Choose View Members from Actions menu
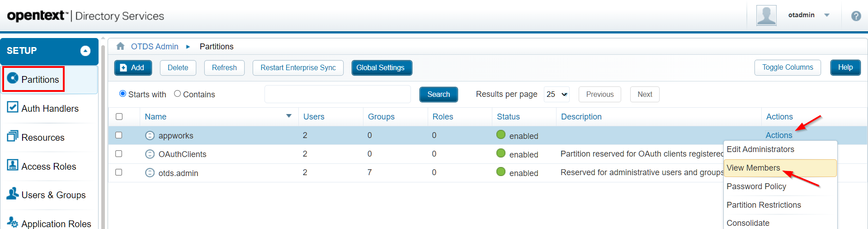The image size is (868, 229). pos(753,168)
